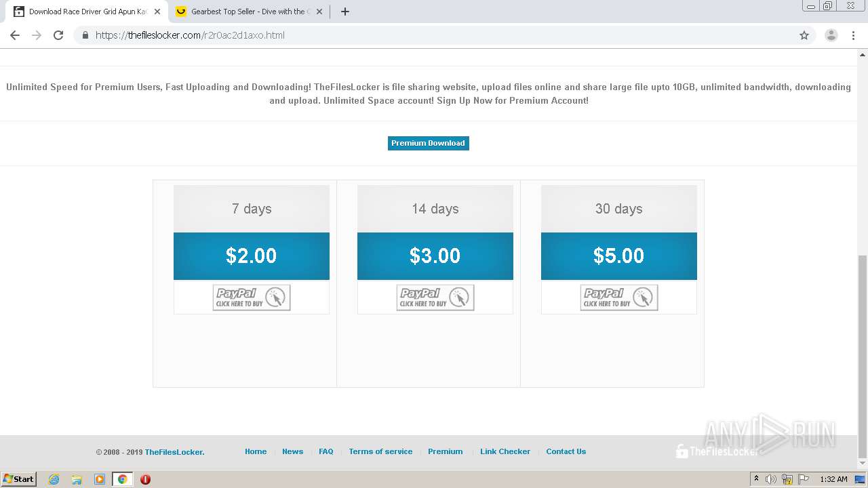Close the Download Race Driver Grid tab
The height and width of the screenshot is (488, 868).
157,12
